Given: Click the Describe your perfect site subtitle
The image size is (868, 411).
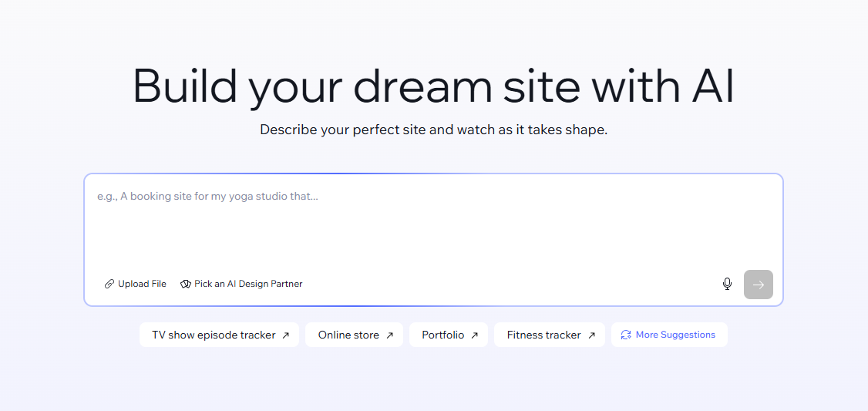Looking at the screenshot, I should pyautogui.click(x=433, y=130).
